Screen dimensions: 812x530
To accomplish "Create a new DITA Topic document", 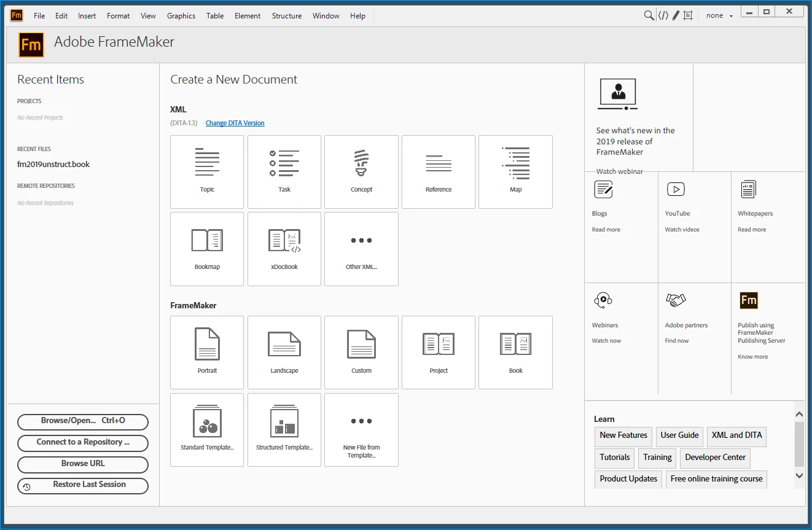I will (x=207, y=172).
